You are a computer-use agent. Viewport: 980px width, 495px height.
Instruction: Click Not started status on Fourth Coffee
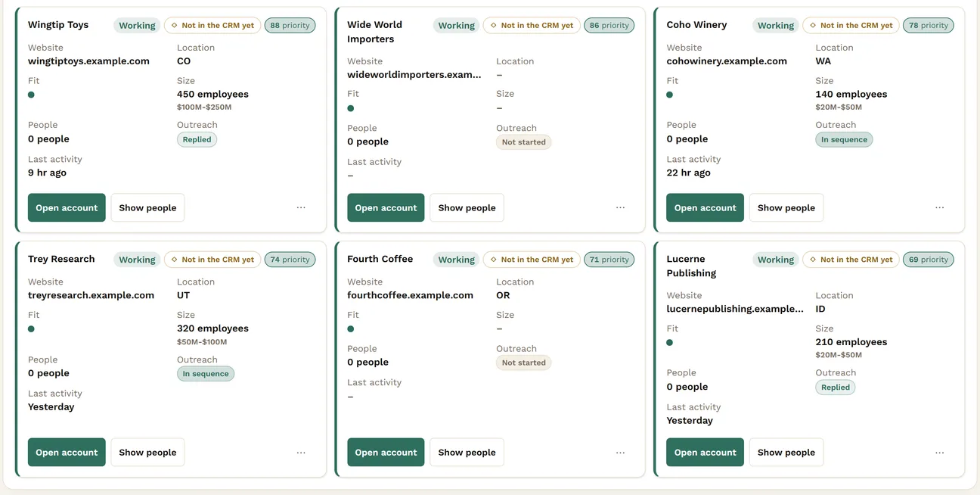tap(523, 363)
